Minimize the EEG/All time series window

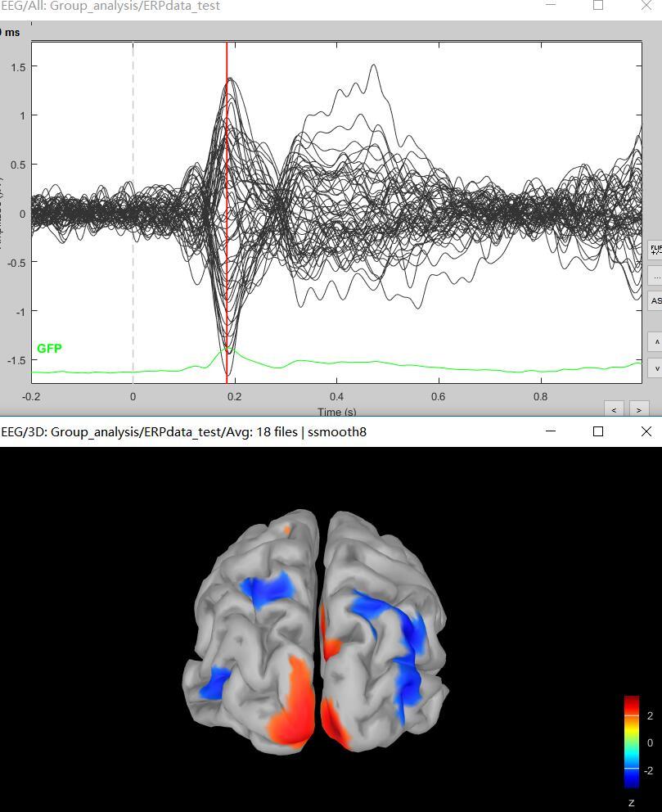pyautogui.click(x=551, y=5)
